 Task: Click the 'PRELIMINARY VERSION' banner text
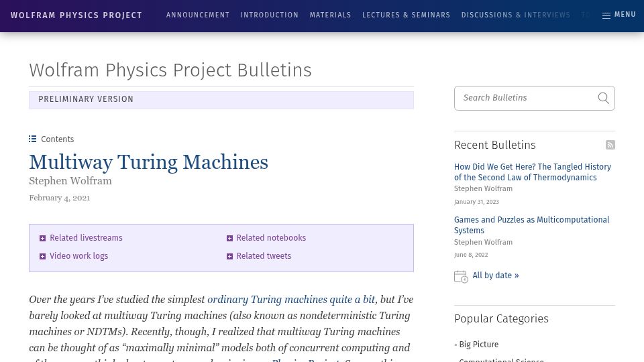click(86, 99)
